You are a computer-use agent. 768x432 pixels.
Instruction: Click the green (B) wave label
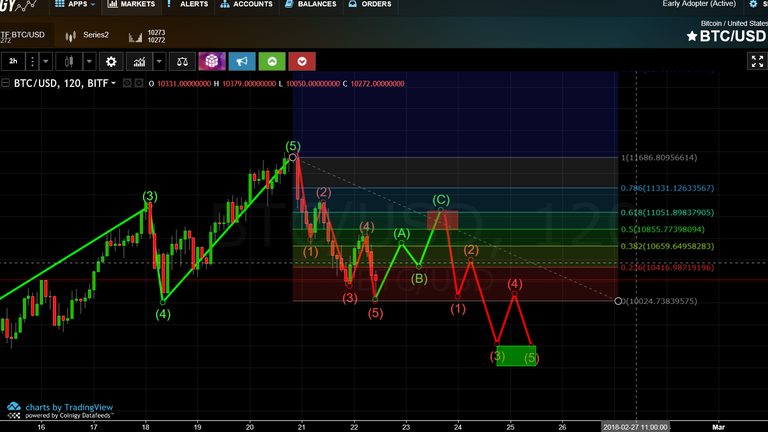pyautogui.click(x=419, y=279)
